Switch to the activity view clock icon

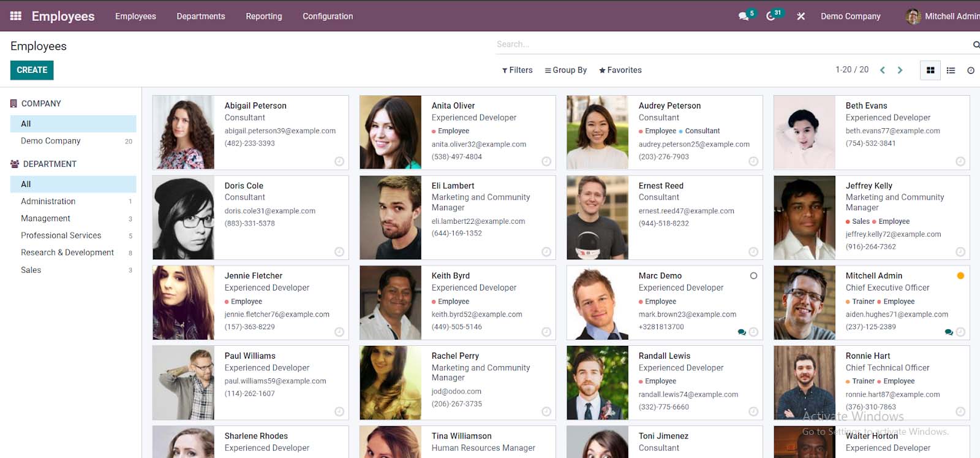click(971, 70)
